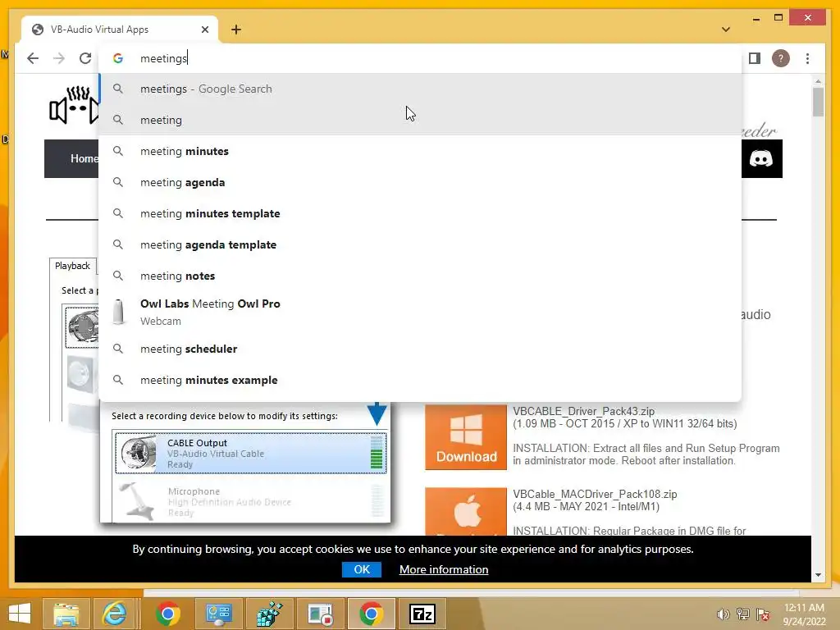The height and width of the screenshot is (630, 840).
Task: Choose 'meetings - Google Search' suggestion
Action: [421, 89]
